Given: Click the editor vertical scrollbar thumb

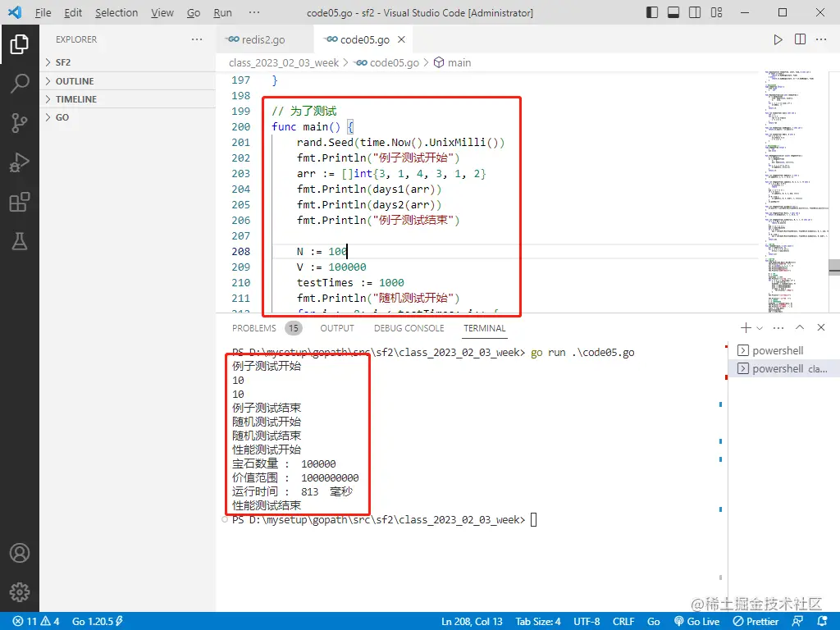Looking at the screenshot, I should click(x=834, y=267).
